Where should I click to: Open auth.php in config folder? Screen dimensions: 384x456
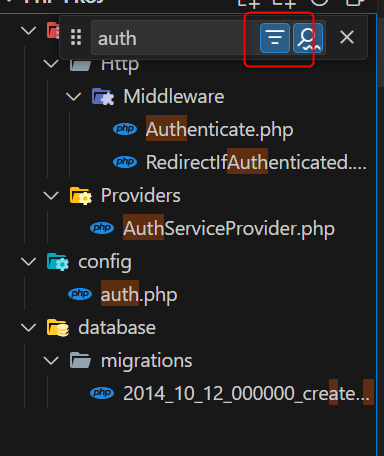click(x=139, y=295)
